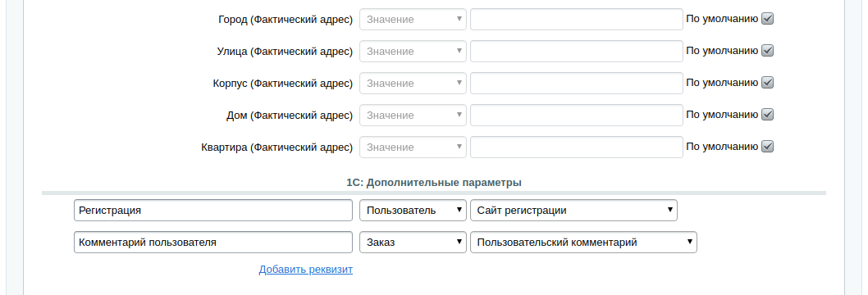Click the value input for Дом row
Screen dimensions: 868x295
(x=577, y=116)
